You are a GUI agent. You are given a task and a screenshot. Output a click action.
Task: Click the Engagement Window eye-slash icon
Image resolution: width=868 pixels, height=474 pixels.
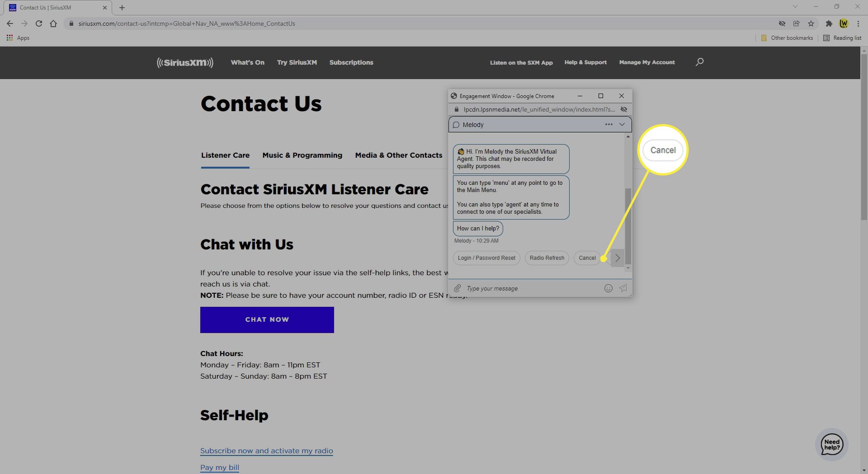click(x=624, y=109)
